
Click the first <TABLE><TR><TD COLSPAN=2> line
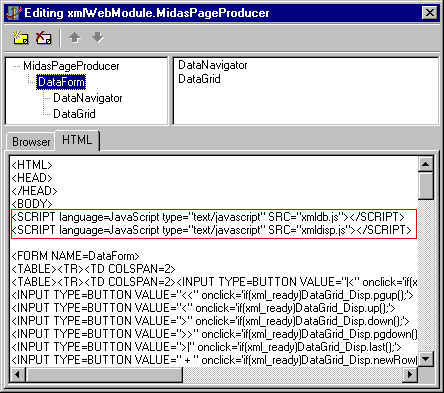click(93, 269)
